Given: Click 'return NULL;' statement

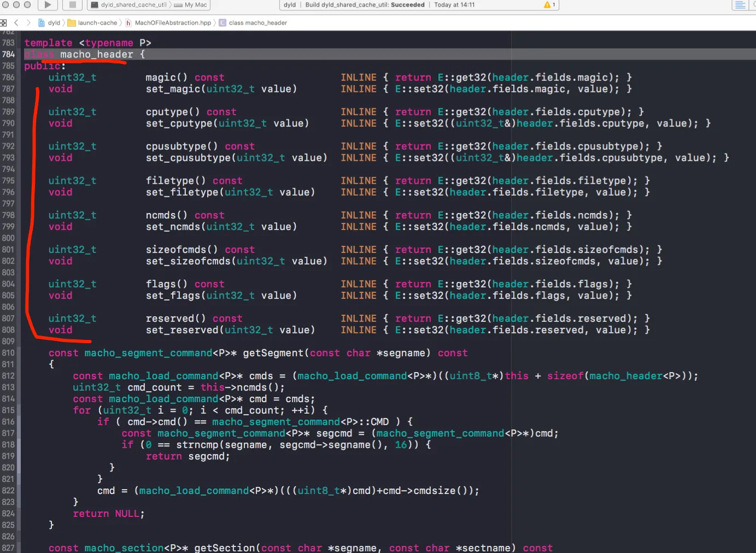Looking at the screenshot, I should click(109, 514).
